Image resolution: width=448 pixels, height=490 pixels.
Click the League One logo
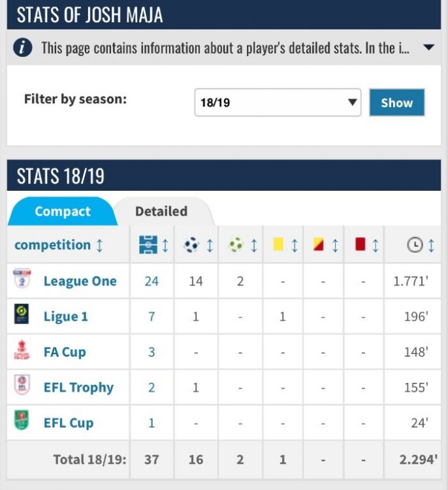(x=22, y=280)
